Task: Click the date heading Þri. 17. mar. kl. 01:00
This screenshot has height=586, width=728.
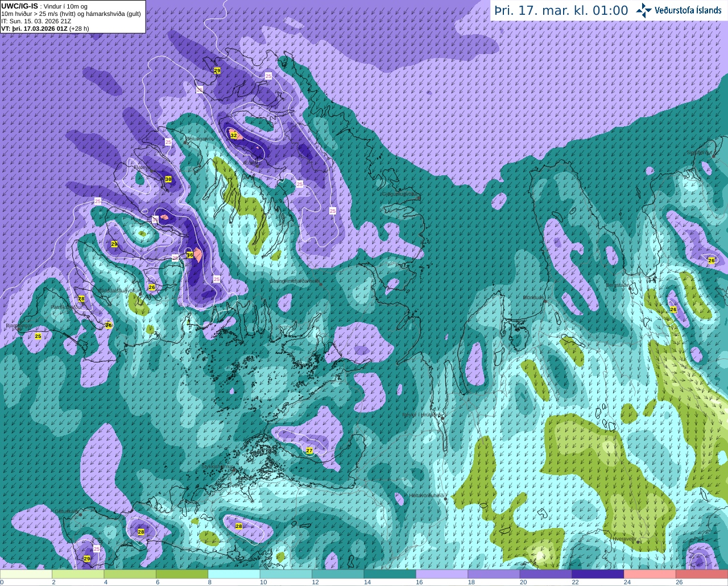Action: (561, 11)
